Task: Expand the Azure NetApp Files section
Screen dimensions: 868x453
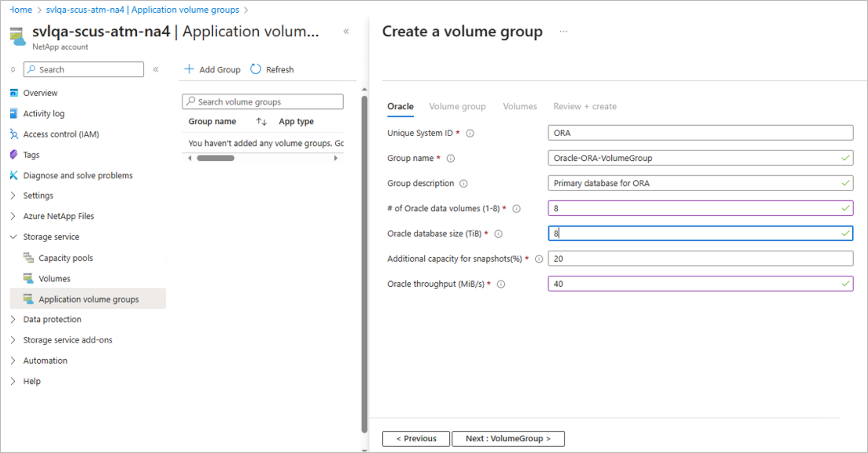Action: [x=13, y=216]
